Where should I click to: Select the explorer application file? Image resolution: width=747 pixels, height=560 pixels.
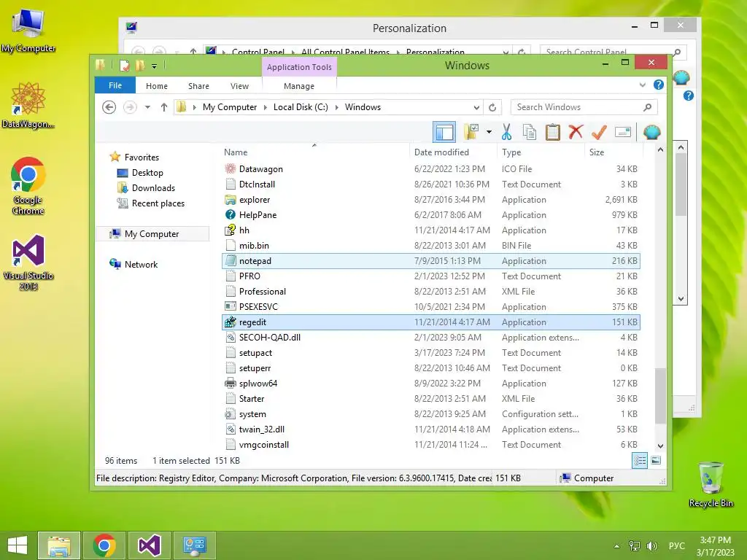click(431, 200)
